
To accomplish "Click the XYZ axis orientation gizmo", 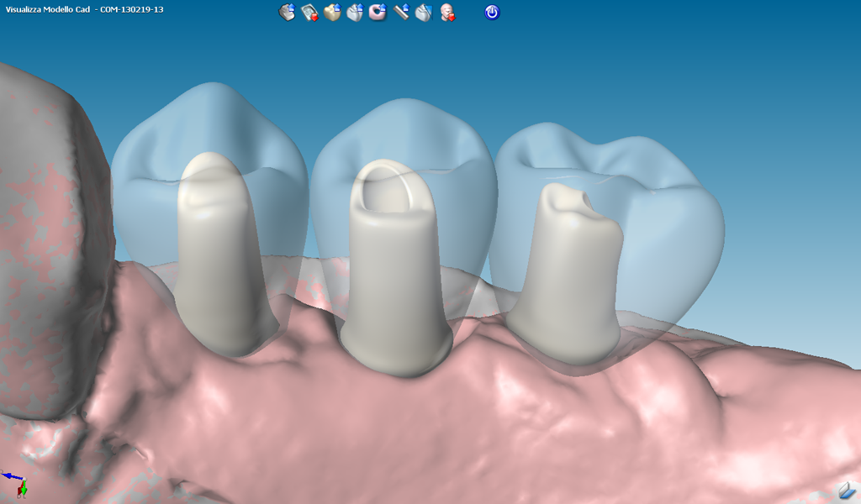I will [16, 482].
